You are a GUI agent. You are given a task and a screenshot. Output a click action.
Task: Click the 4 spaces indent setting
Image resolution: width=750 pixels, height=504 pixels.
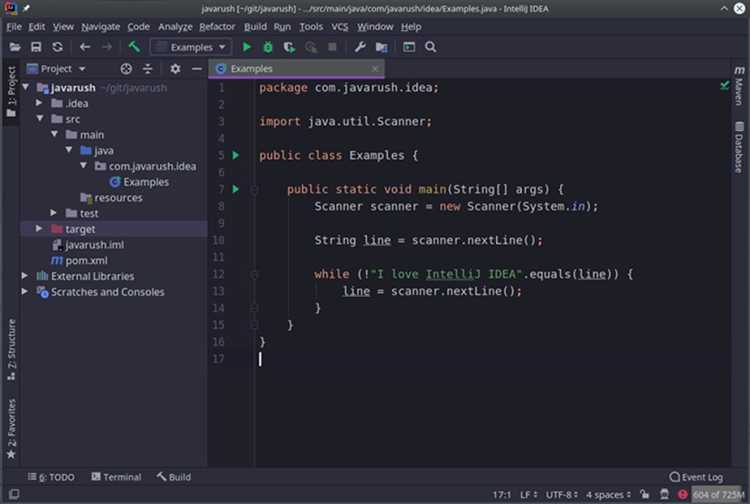[608, 494]
